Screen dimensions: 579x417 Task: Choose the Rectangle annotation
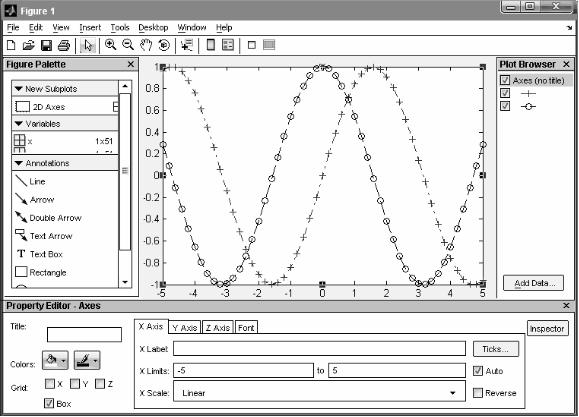coord(41,272)
